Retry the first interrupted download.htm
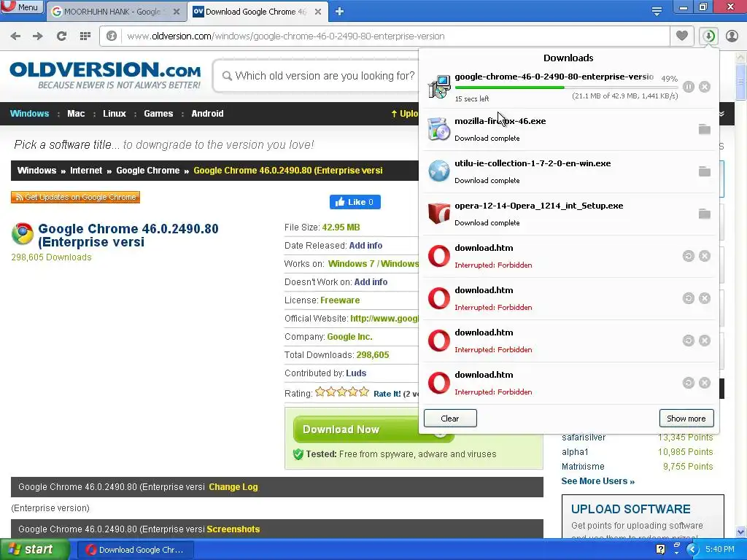The width and height of the screenshot is (747, 560). pos(689,256)
